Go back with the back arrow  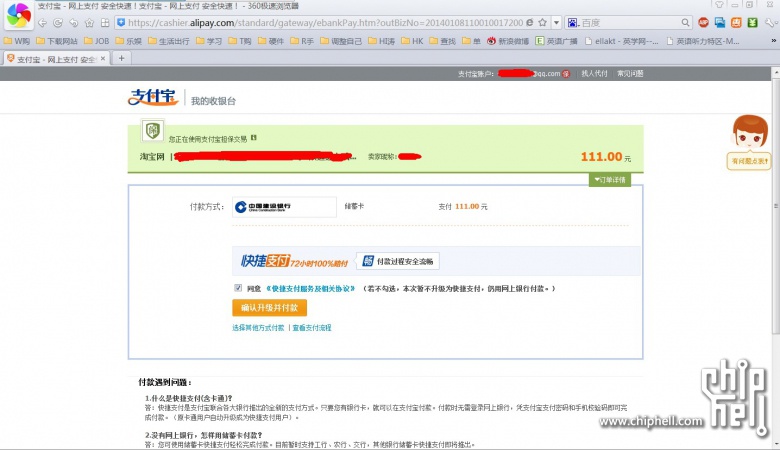(x=43, y=23)
